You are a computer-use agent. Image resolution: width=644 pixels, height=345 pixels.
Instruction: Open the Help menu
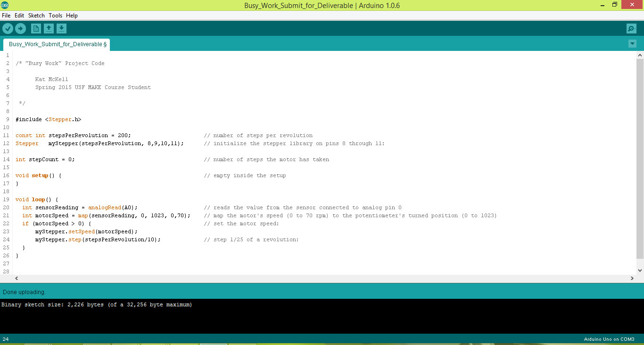(x=72, y=16)
